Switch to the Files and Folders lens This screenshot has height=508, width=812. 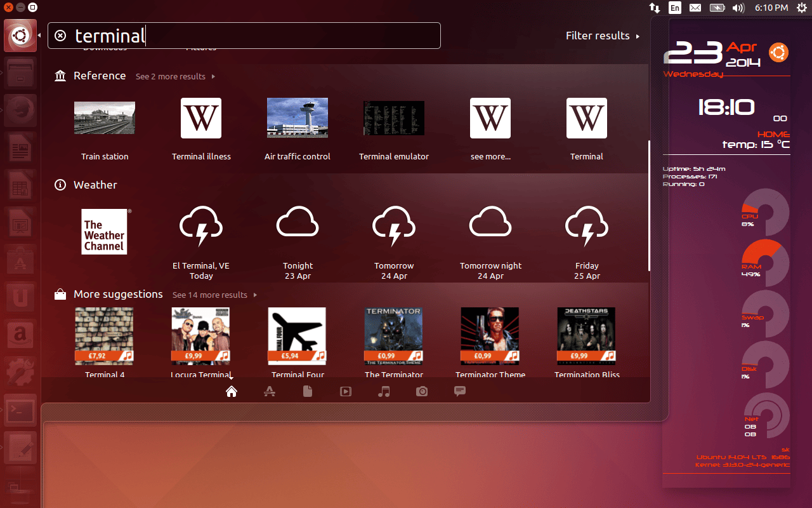click(x=308, y=391)
